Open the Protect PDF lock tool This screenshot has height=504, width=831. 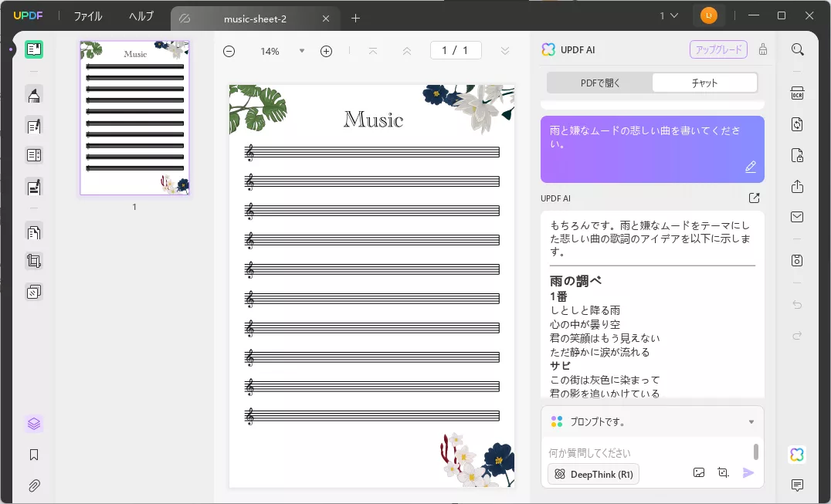[798, 155]
